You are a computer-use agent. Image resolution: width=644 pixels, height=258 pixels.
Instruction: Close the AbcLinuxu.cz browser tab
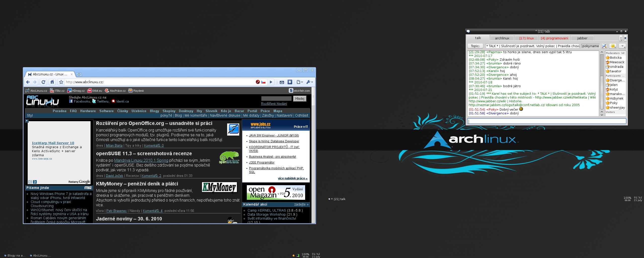pos(72,74)
